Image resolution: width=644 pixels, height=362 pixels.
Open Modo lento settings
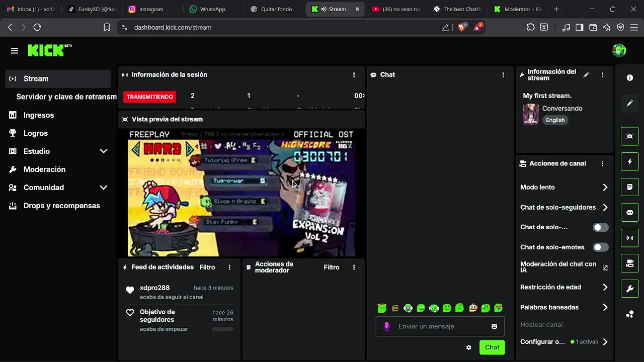click(x=564, y=187)
